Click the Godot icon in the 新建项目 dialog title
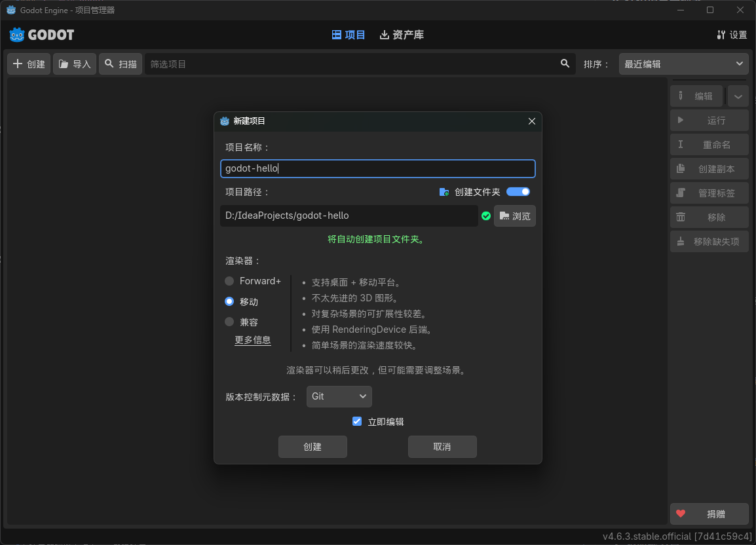The image size is (756, 545). click(x=225, y=121)
